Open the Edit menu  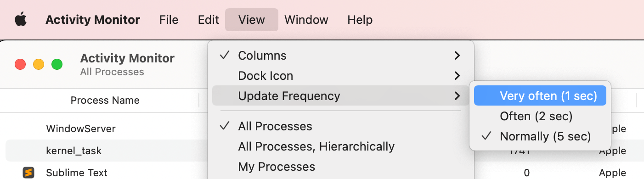[208, 20]
